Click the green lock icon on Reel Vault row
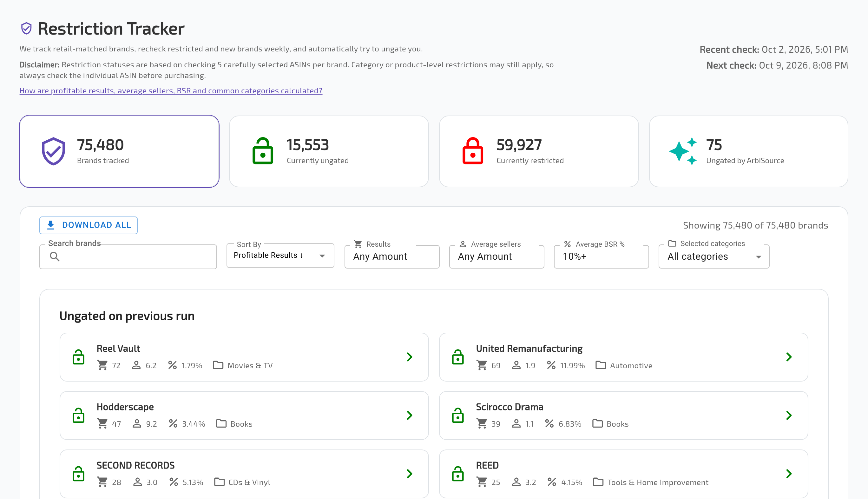 [x=78, y=357]
